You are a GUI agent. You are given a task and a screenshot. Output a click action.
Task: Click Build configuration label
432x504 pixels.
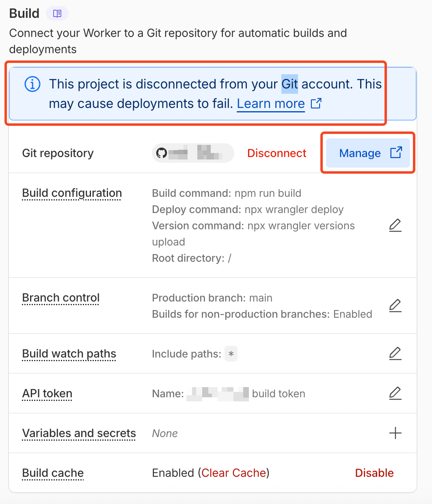72,193
